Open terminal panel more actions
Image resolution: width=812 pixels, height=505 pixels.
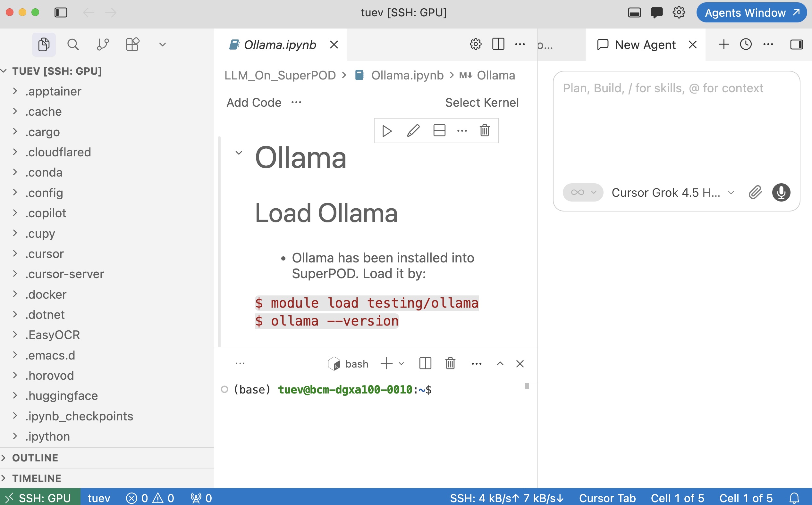pyautogui.click(x=476, y=364)
